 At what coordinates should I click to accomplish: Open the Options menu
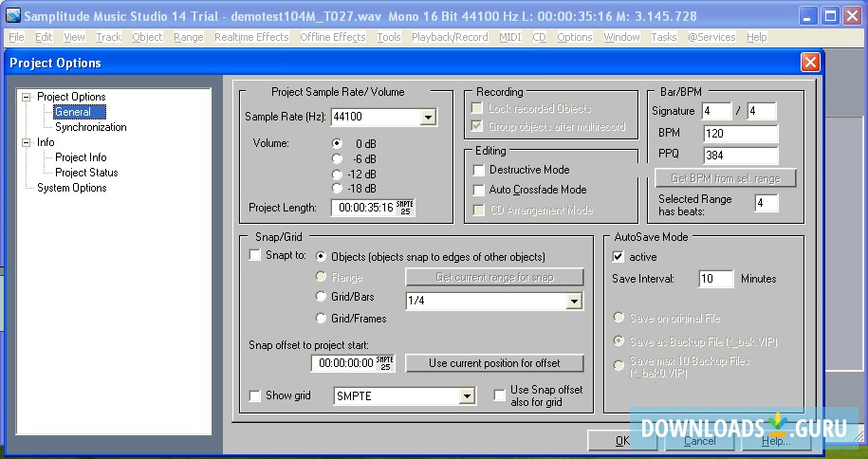point(575,37)
